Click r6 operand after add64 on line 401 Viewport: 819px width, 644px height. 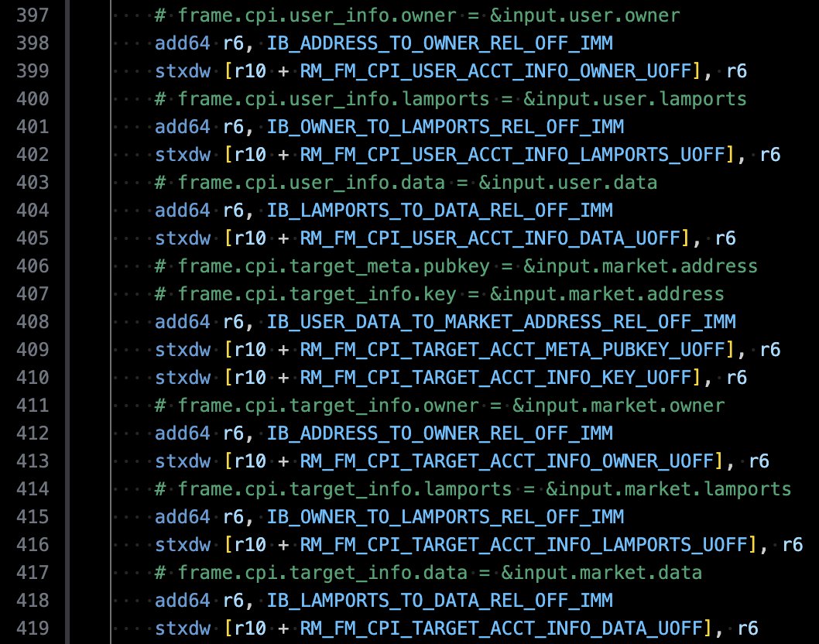[234, 127]
